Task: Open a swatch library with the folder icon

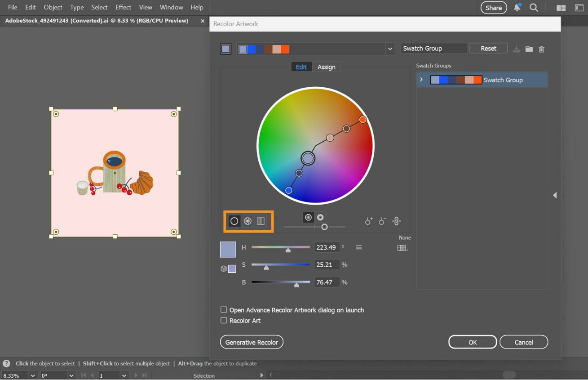Action: click(x=529, y=49)
